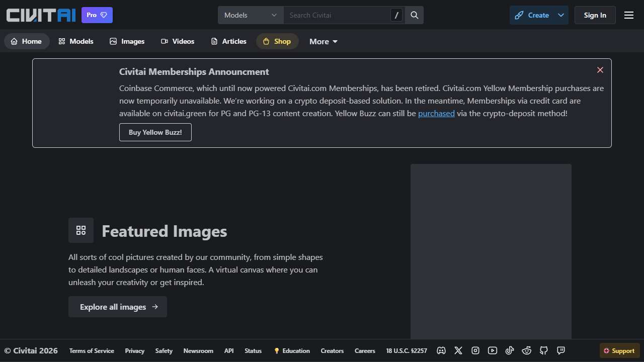Open the Discord icon in footer
This screenshot has height=362, width=644.
[441, 350]
